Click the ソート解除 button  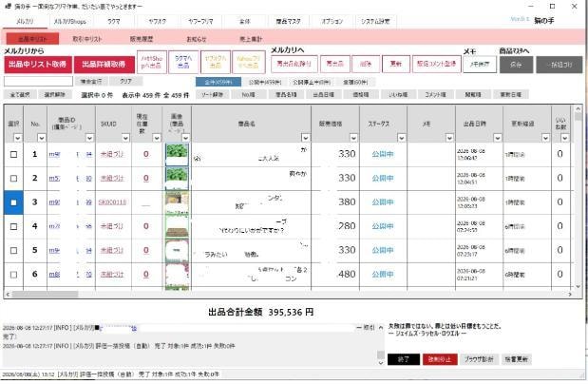pos(212,95)
